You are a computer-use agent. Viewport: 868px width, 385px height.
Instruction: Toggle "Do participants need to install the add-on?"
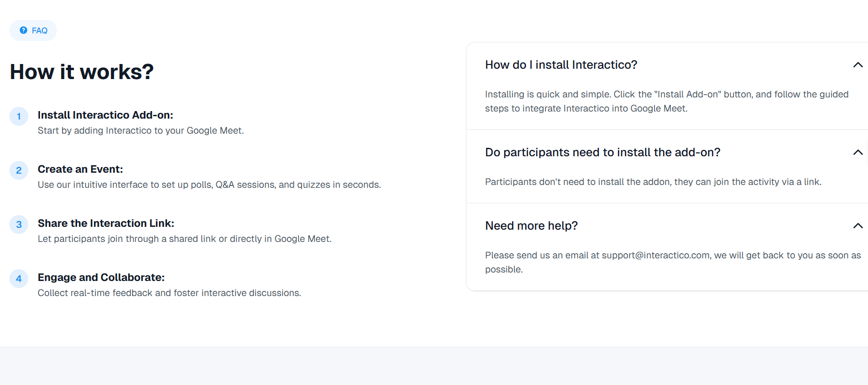pos(602,152)
